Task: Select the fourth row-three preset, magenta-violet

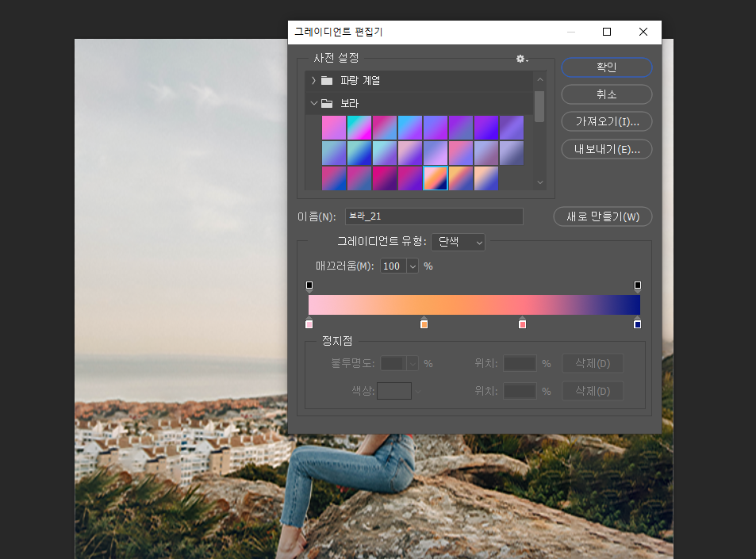Action: pos(410,178)
